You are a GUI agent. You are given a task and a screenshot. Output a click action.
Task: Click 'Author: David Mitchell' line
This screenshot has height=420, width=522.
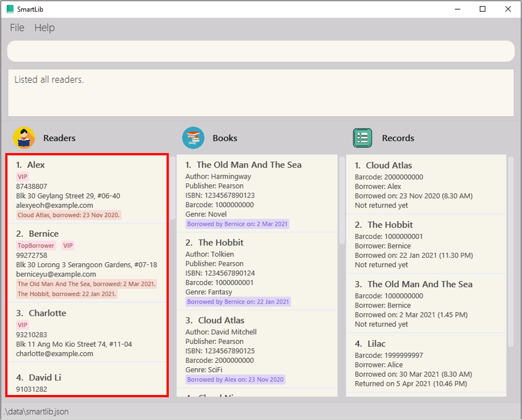pyautogui.click(x=221, y=332)
